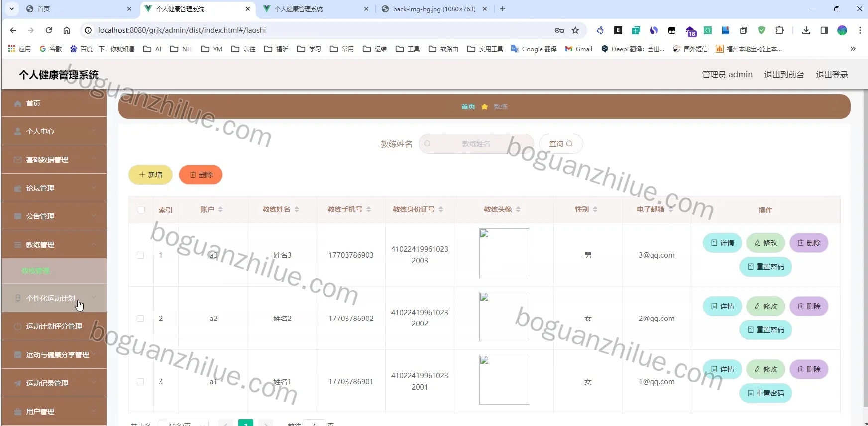
Task: Open a new browser tab with plus icon
Action: (x=503, y=9)
